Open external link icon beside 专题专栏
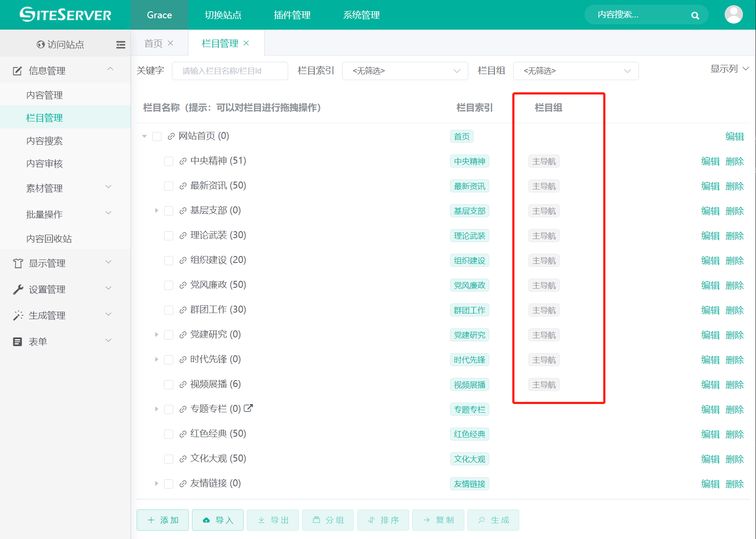The width and height of the screenshot is (756, 539). (x=248, y=408)
